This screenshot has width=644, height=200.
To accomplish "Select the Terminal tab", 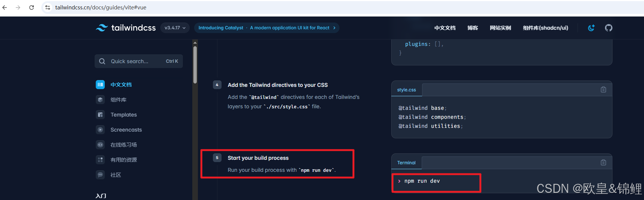I will (406, 163).
